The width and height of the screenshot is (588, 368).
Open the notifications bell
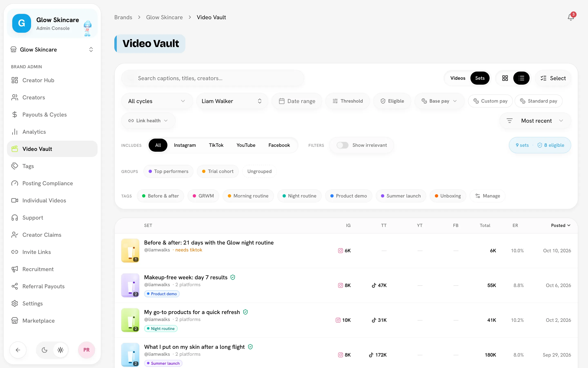coord(571,17)
